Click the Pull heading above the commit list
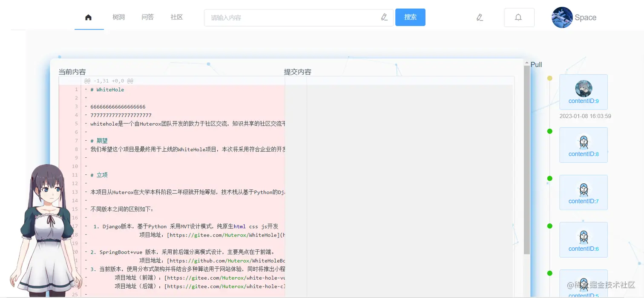Image resolution: width=644 pixels, height=298 pixels. pyautogui.click(x=536, y=64)
